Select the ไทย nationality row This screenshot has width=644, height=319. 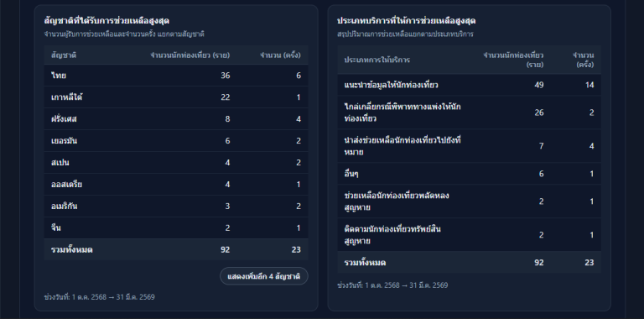tap(176, 76)
